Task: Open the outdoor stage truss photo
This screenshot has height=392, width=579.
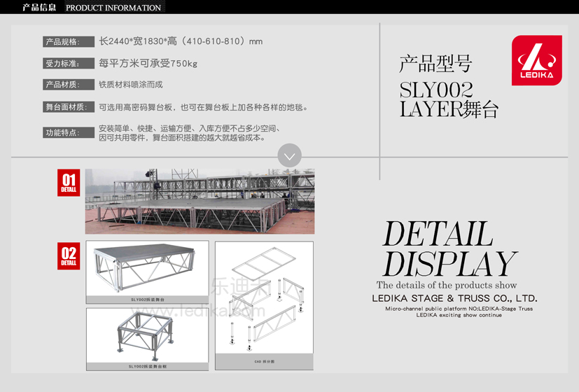Action: click(200, 201)
